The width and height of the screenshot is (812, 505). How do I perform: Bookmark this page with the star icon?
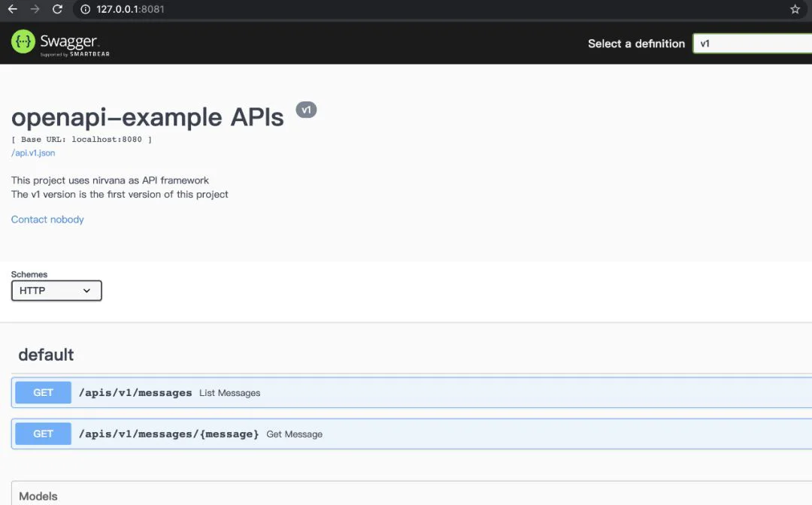click(x=795, y=9)
